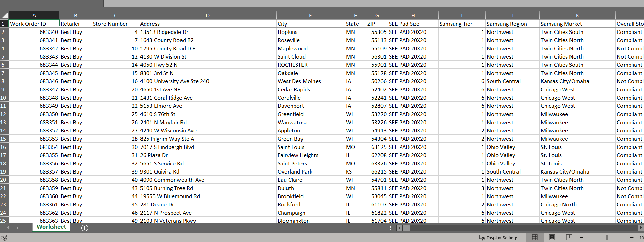This screenshot has height=242, width=644.
Task: Click the 'Samsung Region' header cell
Action: (x=512, y=24)
